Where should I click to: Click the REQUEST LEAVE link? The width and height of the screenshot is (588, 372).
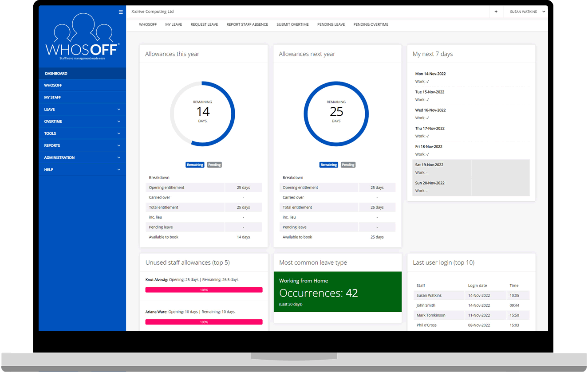[x=204, y=24]
